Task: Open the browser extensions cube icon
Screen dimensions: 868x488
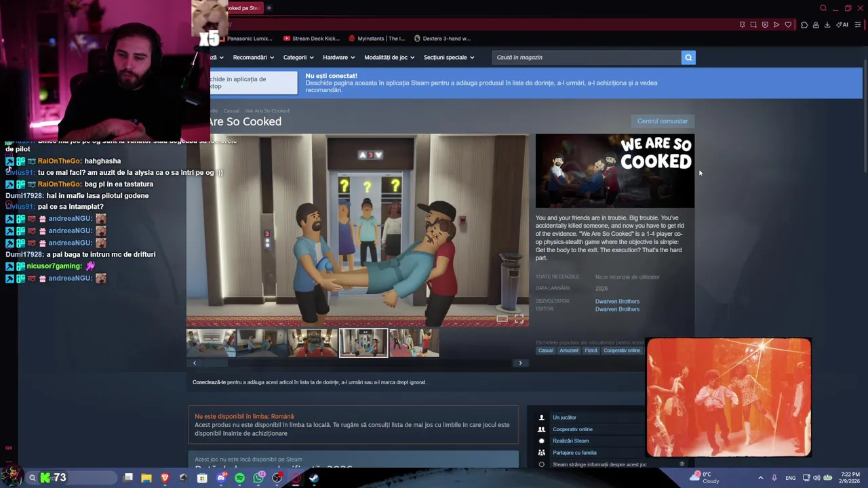Action: tap(804, 25)
